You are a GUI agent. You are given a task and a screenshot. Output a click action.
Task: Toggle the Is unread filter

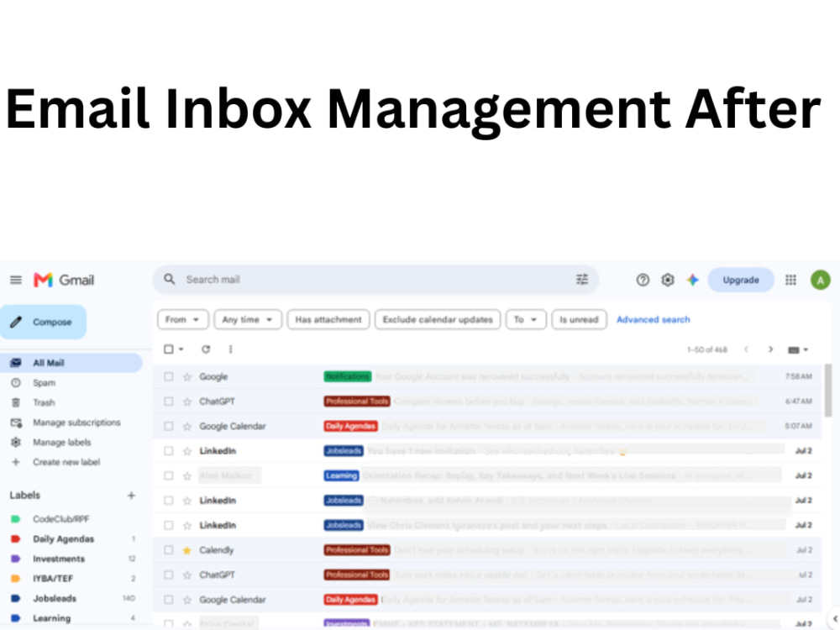[x=579, y=320]
